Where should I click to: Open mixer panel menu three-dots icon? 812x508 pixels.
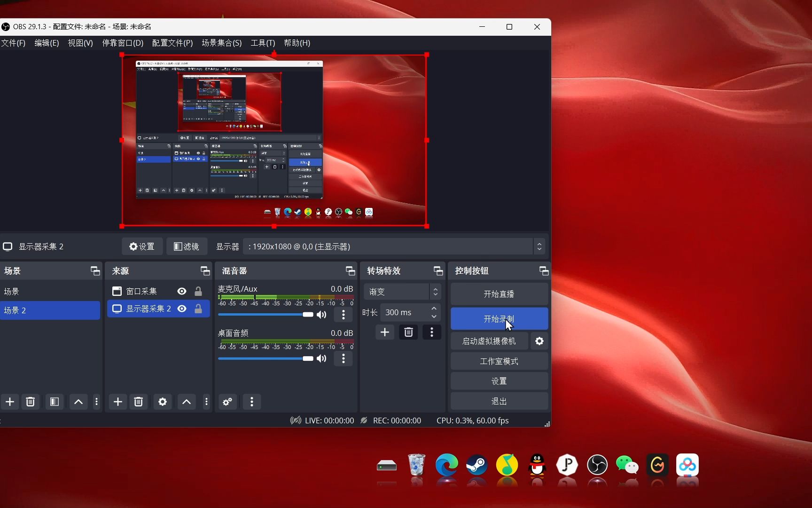[252, 402]
